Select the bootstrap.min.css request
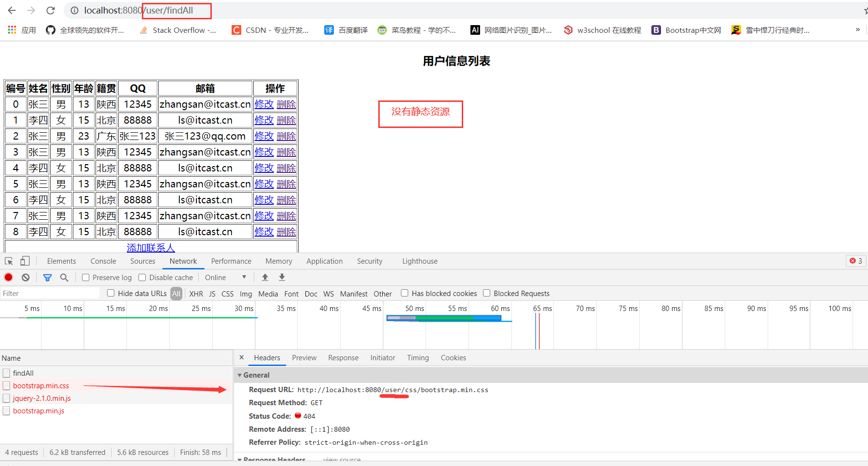The height and width of the screenshot is (466, 868). [116, 386]
